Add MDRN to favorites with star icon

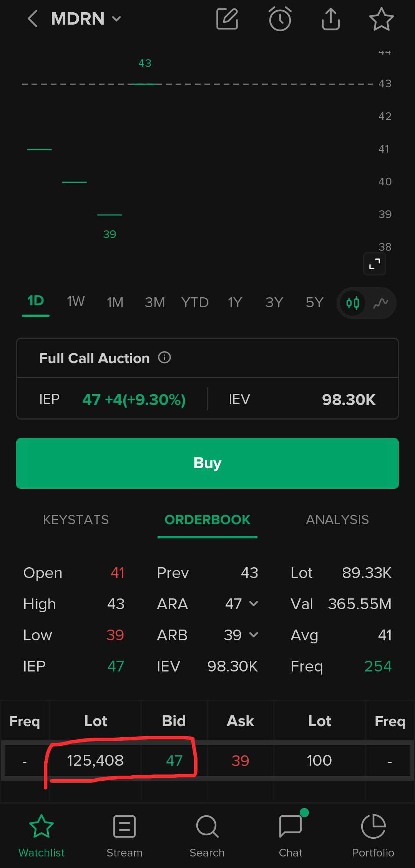(x=381, y=18)
